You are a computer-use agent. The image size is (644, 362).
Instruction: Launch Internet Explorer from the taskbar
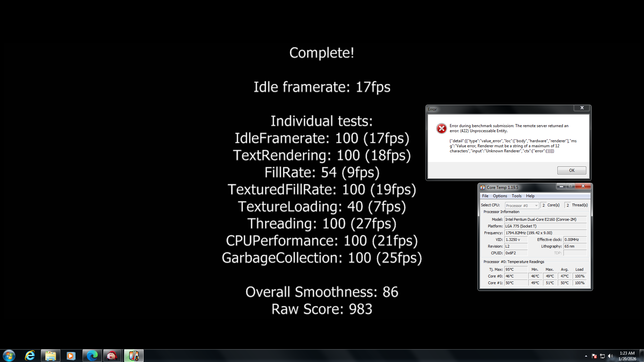click(x=30, y=355)
